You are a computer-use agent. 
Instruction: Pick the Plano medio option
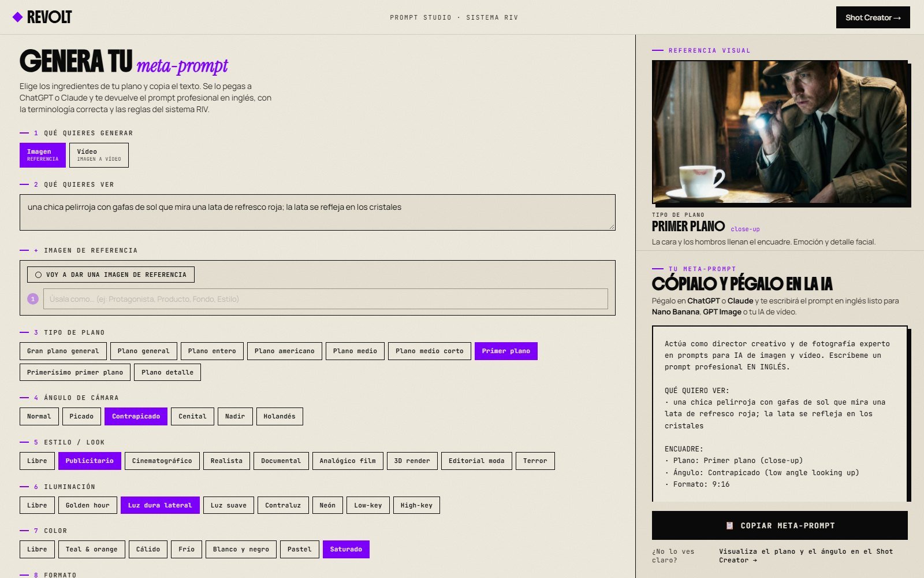pyautogui.click(x=355, y=351)
